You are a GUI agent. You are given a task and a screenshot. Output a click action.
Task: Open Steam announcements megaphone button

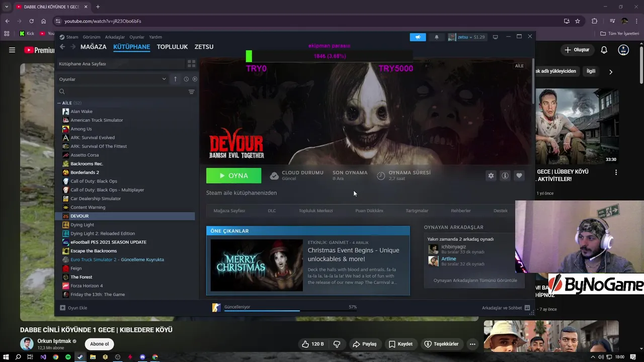tap(418, 37)
